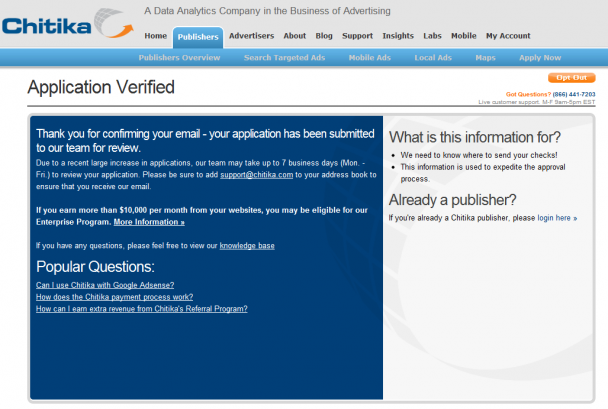
Task: Open the Apply Now sub-tab
Action: pyautogui.click(x=540, y=58)
